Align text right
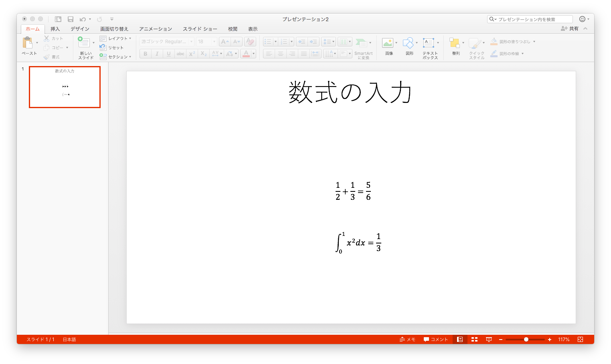611x364 pixels. pyautogui.click(x=292, y=54)
